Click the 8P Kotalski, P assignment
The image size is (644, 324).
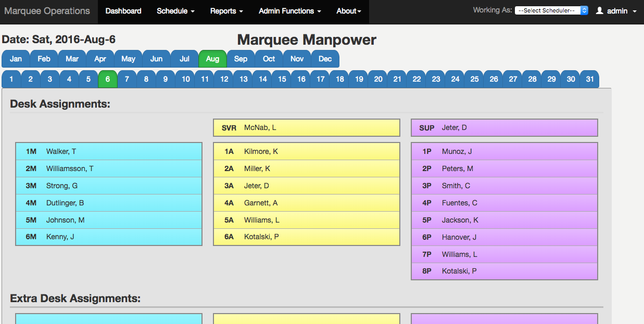504,271
